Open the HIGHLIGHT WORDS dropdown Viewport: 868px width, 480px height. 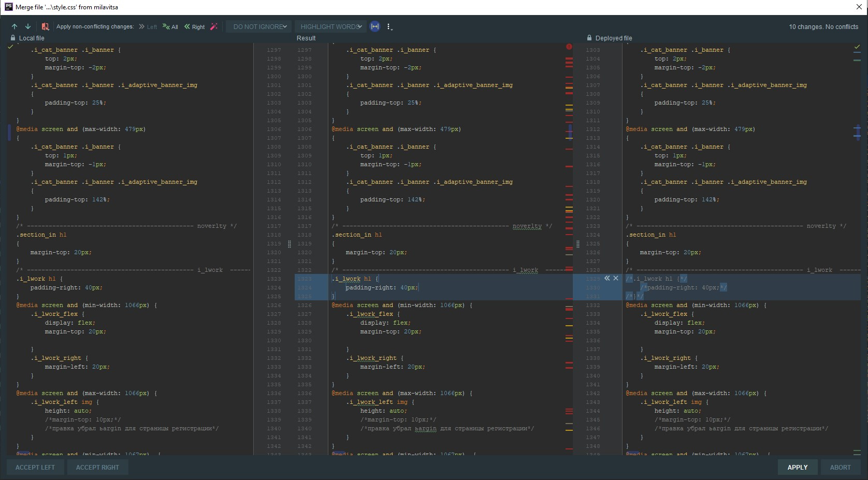click(330, 26)
